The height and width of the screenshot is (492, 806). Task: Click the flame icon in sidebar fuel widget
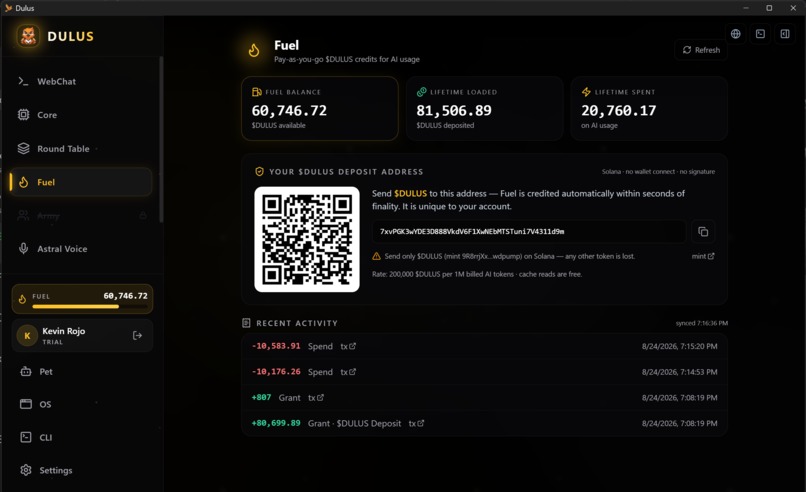click(22, 299)
